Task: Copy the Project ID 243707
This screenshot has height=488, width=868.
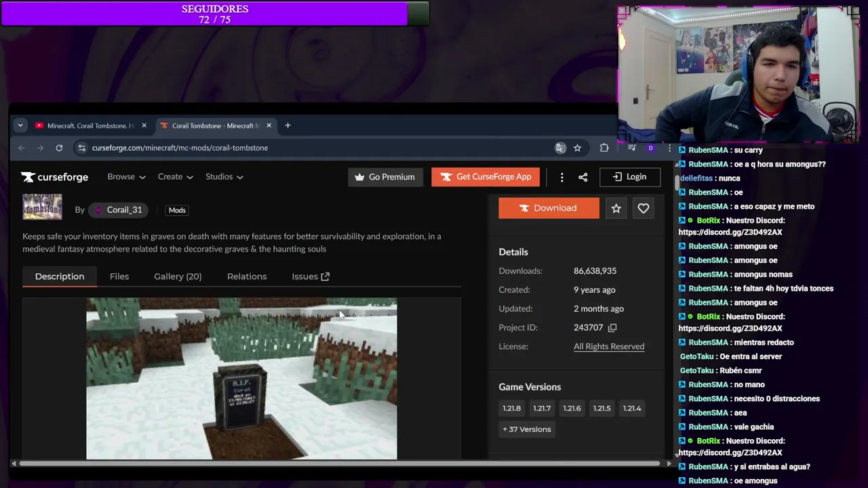Action: (x=612, y=327)
